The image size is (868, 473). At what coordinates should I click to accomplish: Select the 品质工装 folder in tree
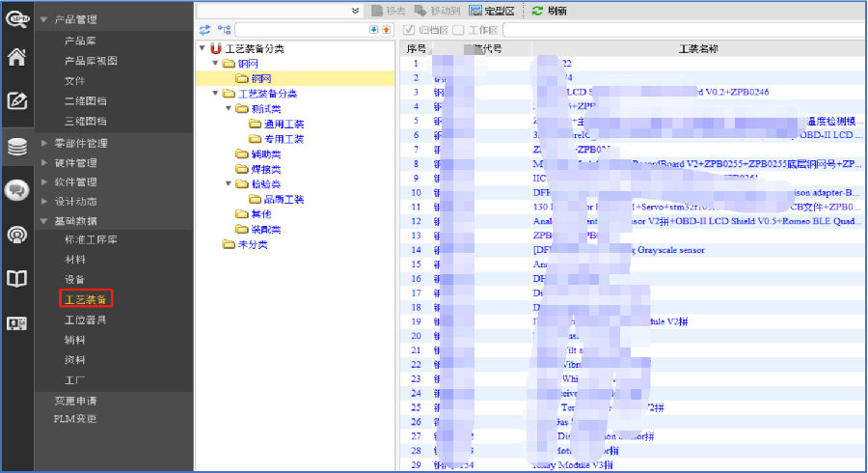(283, 199)
